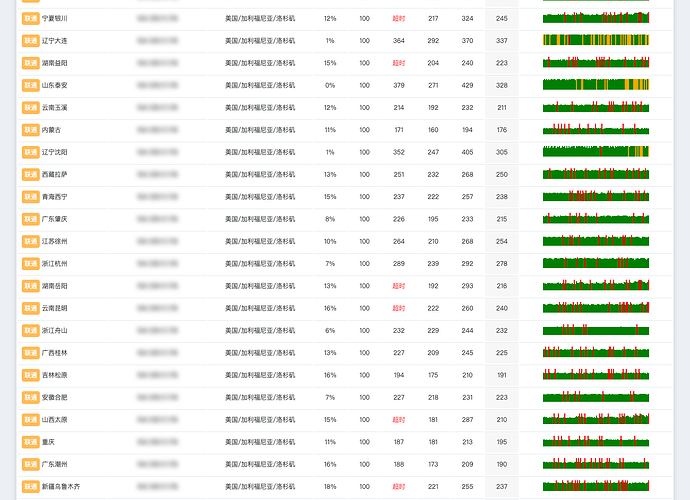Screen dimensions: 690x500
Task: Click the value 405 in 辽宁沈阳 row
Action: [x=467, y=152]
